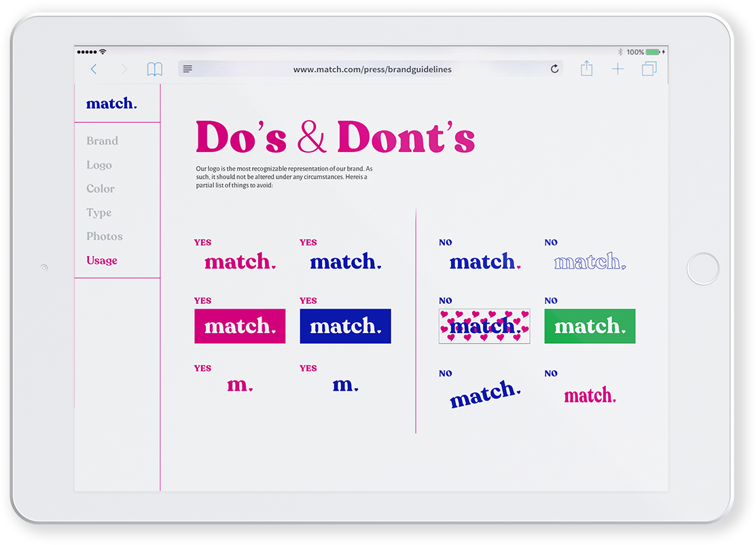Click the pink m. monogram

pos(240,385)
